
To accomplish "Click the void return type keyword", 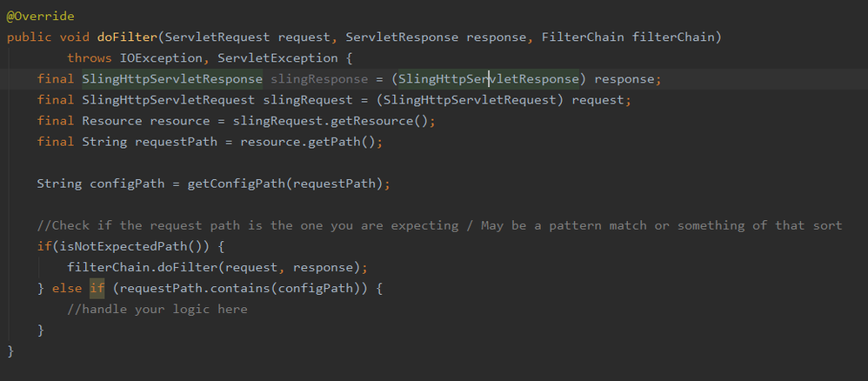I will pos(77,37).
